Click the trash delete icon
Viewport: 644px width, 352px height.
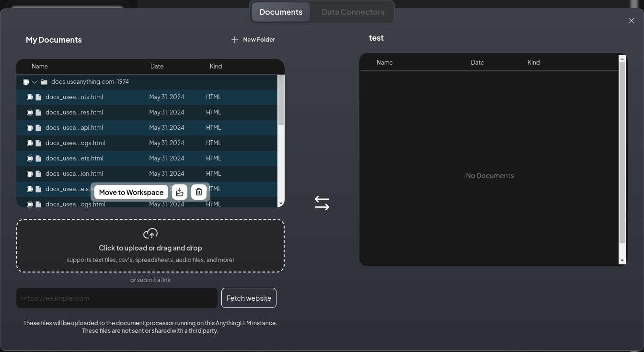[x=199, y=192]
